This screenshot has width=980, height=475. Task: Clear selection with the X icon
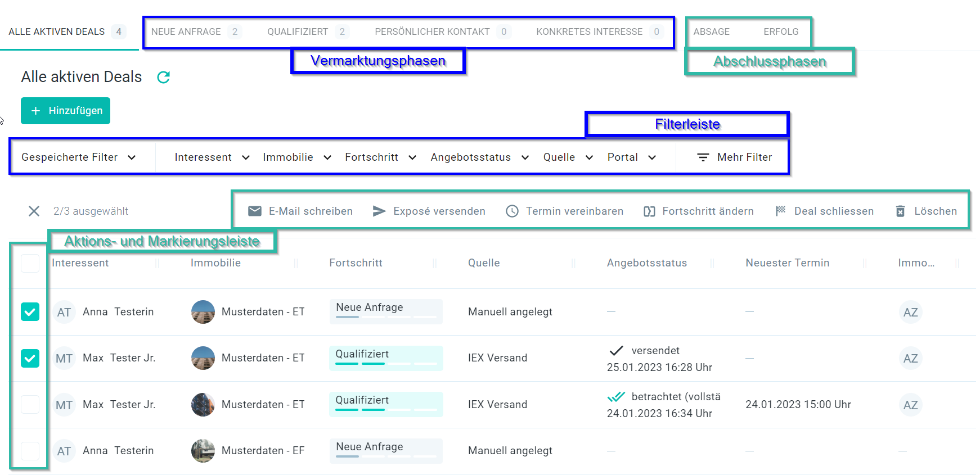pyautogui.click(x=34, y=211)
